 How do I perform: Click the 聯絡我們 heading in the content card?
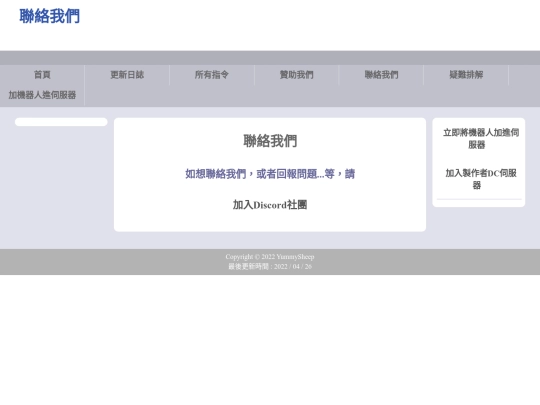tap(270, 141)
